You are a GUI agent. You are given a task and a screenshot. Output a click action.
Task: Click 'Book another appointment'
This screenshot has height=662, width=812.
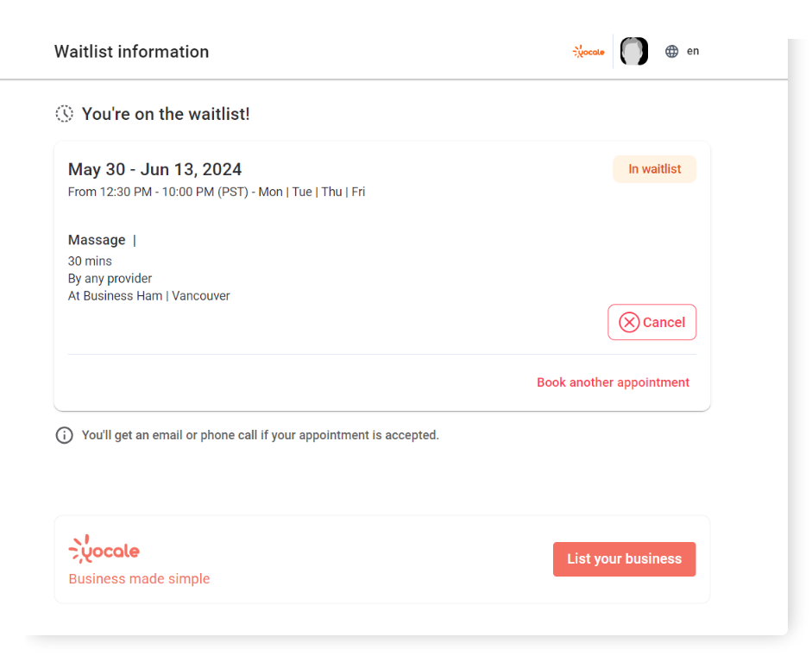(x=613, y=382)
